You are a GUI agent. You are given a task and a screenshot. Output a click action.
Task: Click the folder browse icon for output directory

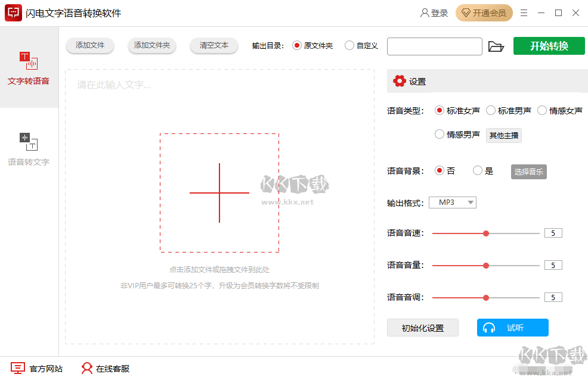(496, 46)
